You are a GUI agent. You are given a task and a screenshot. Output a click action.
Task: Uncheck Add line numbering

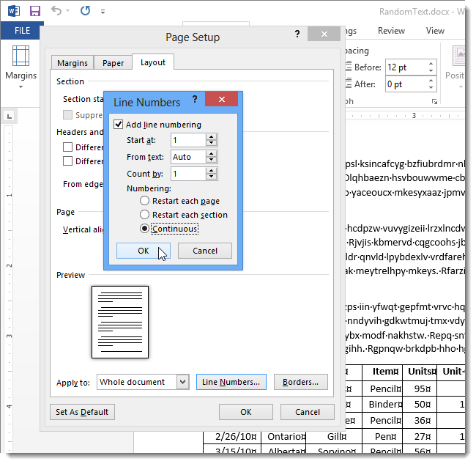(x=118, y=125)
